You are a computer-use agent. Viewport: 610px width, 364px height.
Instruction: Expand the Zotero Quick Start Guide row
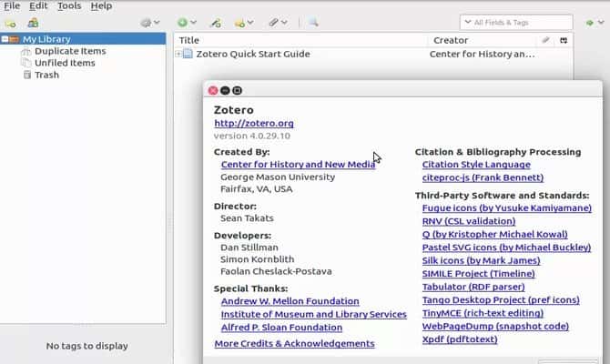click(x=178, y=54)
